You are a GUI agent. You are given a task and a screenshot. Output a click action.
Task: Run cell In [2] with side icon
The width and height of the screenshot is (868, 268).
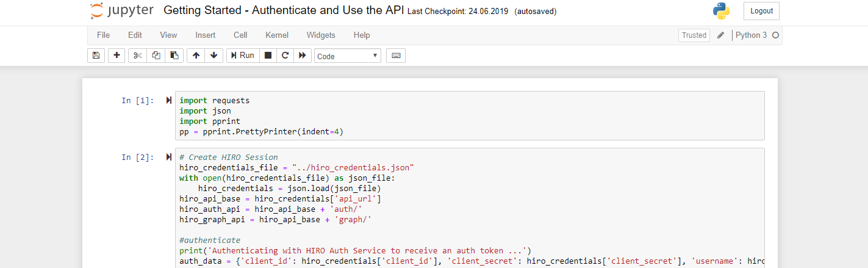click(x=169, y=157)
